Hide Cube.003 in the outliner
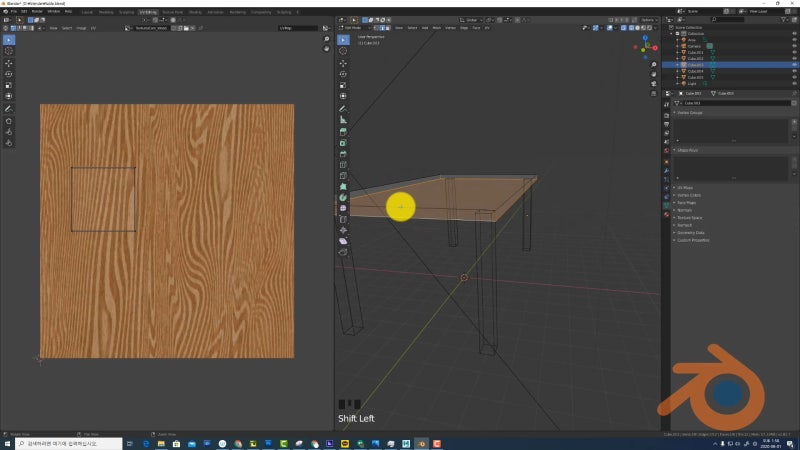 pyautogui.click(x=794, y=65)
